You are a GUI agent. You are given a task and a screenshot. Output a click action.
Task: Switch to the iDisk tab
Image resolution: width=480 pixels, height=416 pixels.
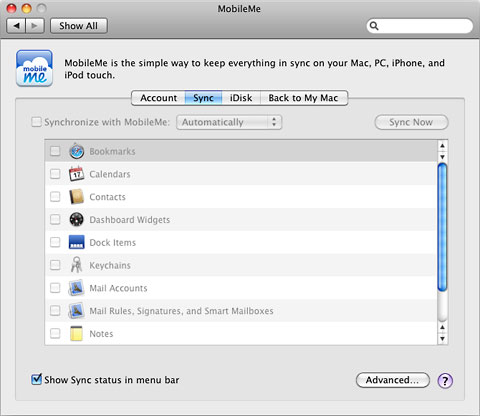click(241, 98)
